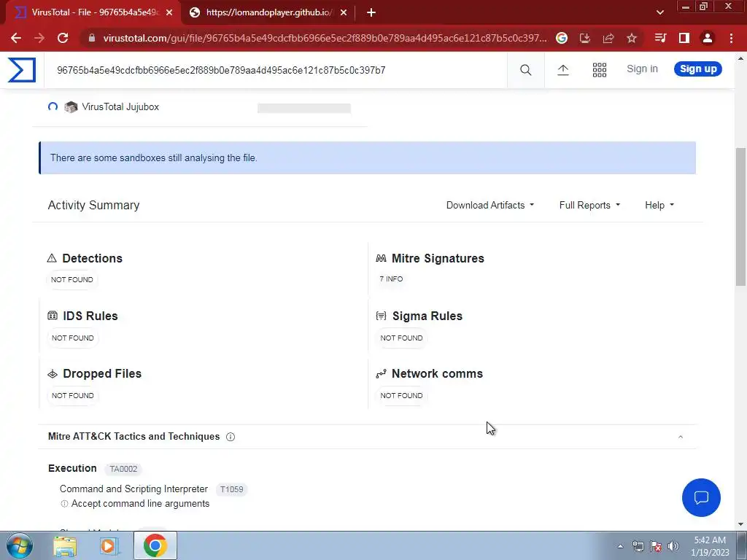Viewport: 747px width, 560px height.
Task: Click the Jujubox loading progress bar
Action: click(304, 108)
